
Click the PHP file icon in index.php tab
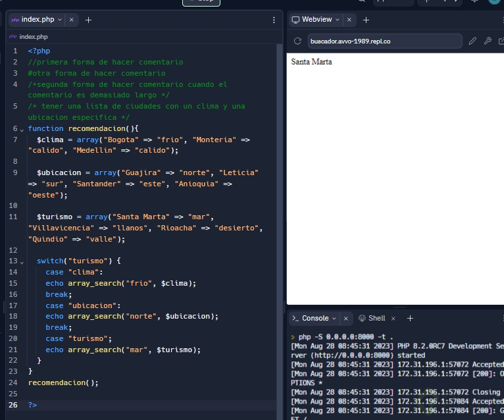point(15,20)
